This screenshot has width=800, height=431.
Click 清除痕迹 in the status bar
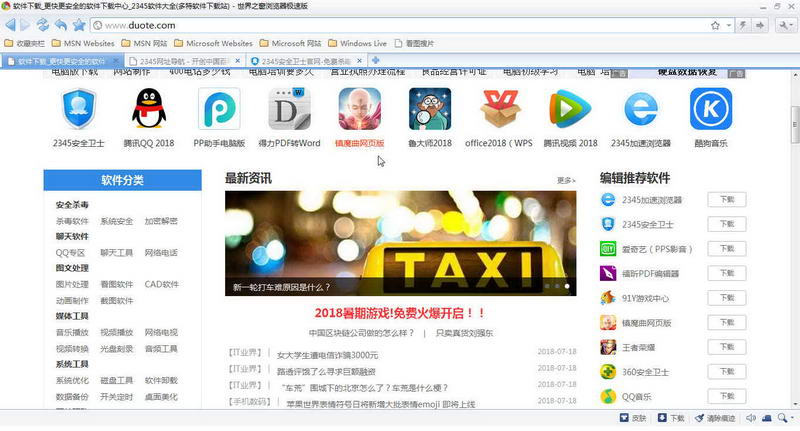(715, 418)
